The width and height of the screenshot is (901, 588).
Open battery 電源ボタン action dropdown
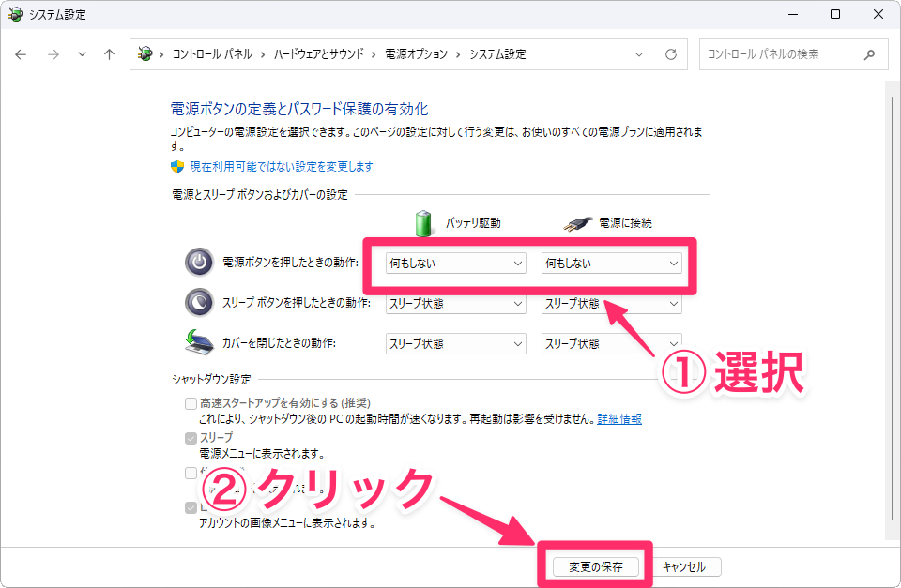point(455,264)
